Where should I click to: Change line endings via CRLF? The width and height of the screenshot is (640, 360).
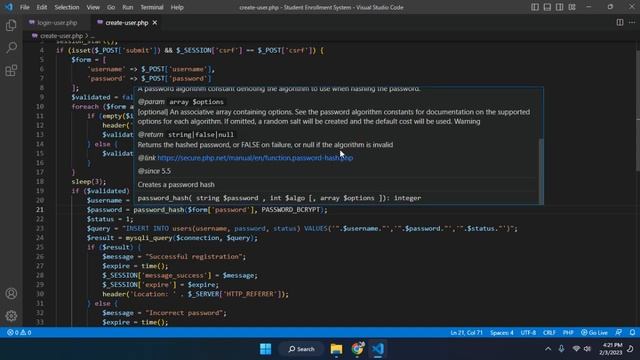coord(549,333)
